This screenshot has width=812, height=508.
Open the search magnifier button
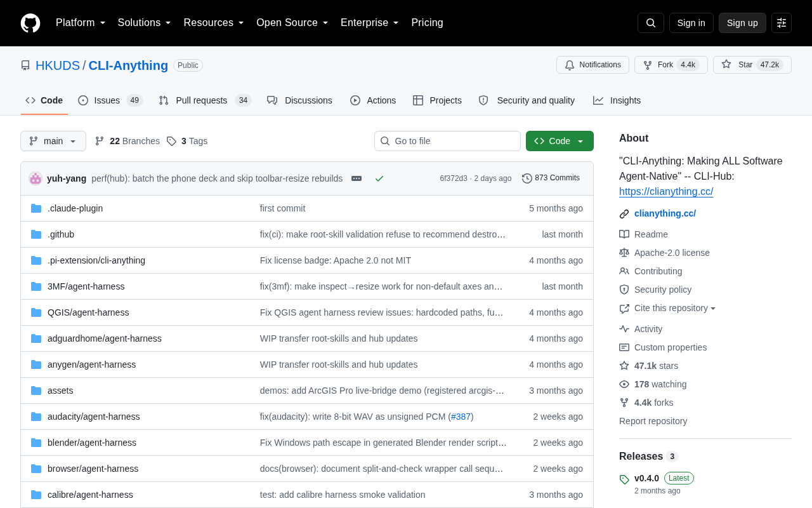pos(651,23)
